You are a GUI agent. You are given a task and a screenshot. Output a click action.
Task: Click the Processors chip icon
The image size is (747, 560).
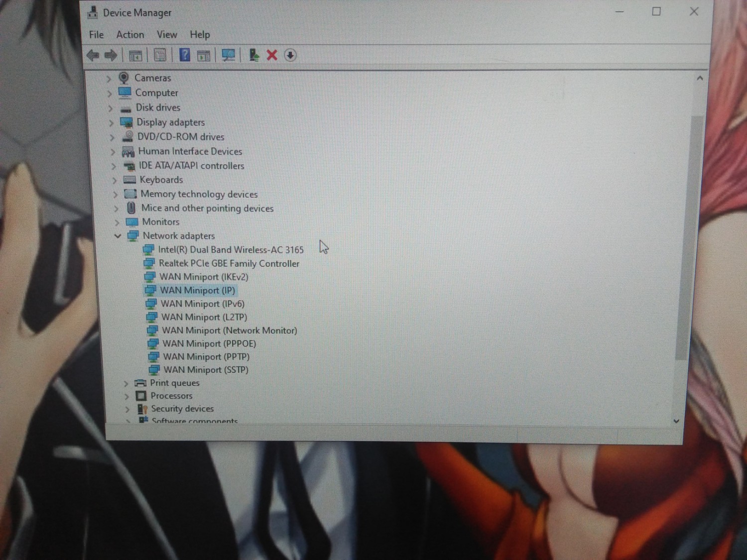(x=141, y=396)
